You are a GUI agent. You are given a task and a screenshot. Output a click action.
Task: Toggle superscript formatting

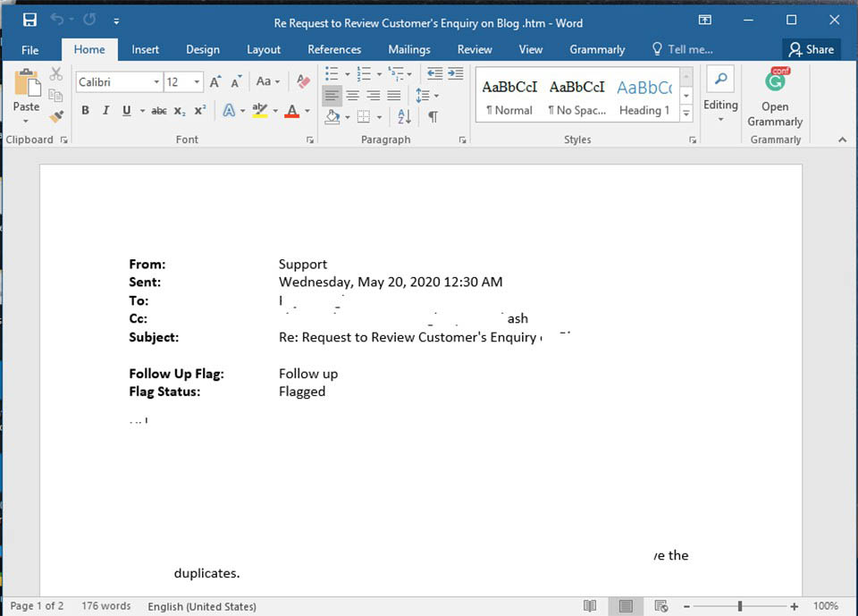coord(200,111)
